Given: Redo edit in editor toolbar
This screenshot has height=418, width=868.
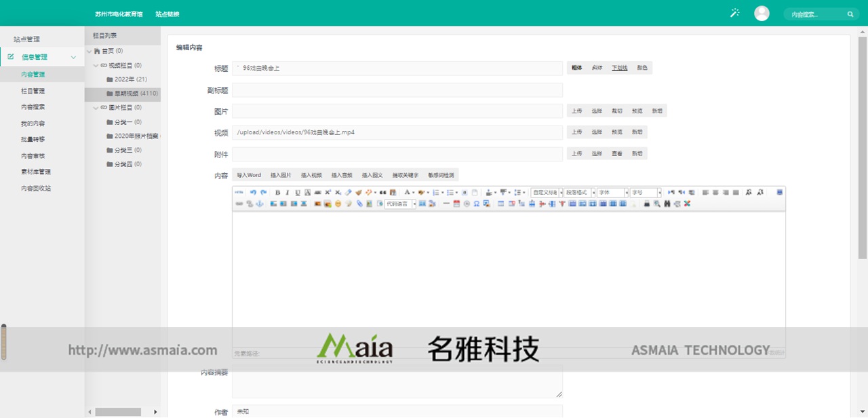Looking at the screenshot, I should [x=263, y=193].
